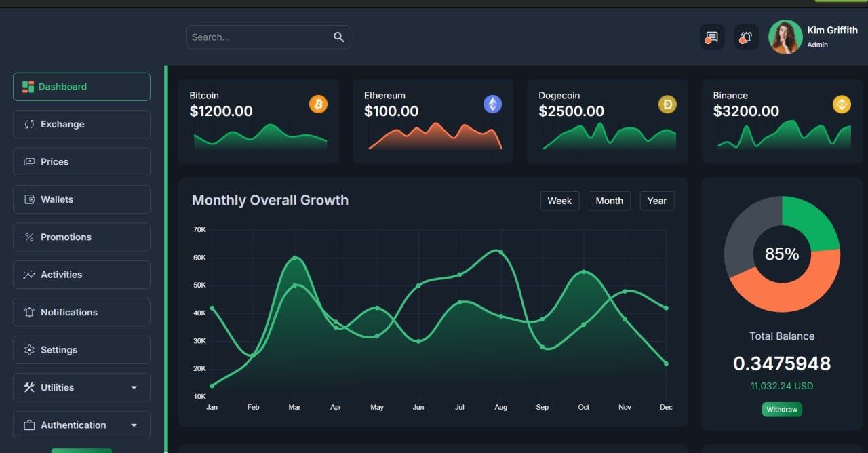Switch the growth chart to Week
The image size is (868, 453).
pyautogui.click(x=559, y=201)
